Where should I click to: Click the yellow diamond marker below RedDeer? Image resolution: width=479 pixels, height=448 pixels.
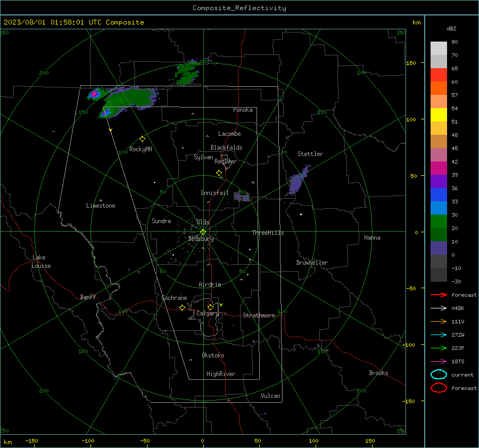(219, 173)
